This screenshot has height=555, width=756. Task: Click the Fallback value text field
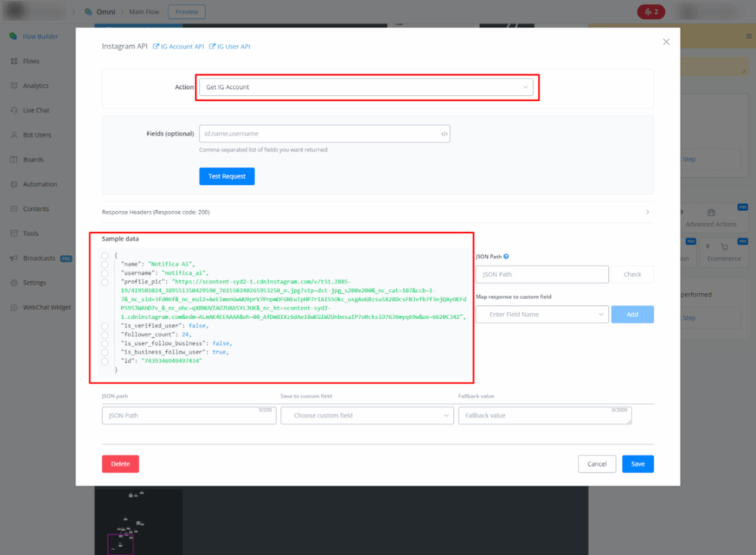[545, 416]
